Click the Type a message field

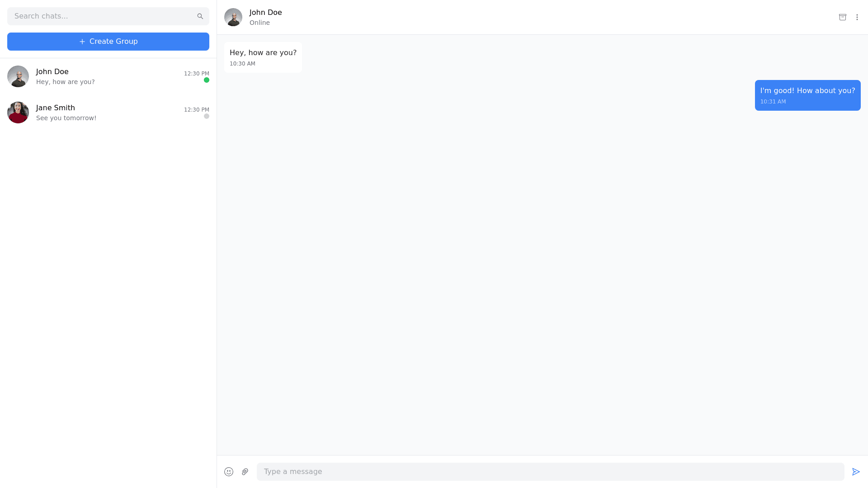(x=550, y=472)
